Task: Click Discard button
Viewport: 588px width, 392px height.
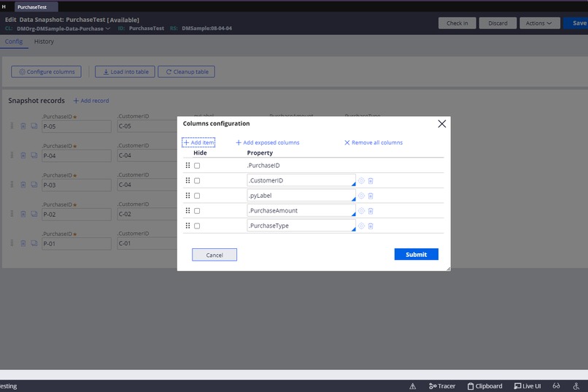Action: coord(498,23)
